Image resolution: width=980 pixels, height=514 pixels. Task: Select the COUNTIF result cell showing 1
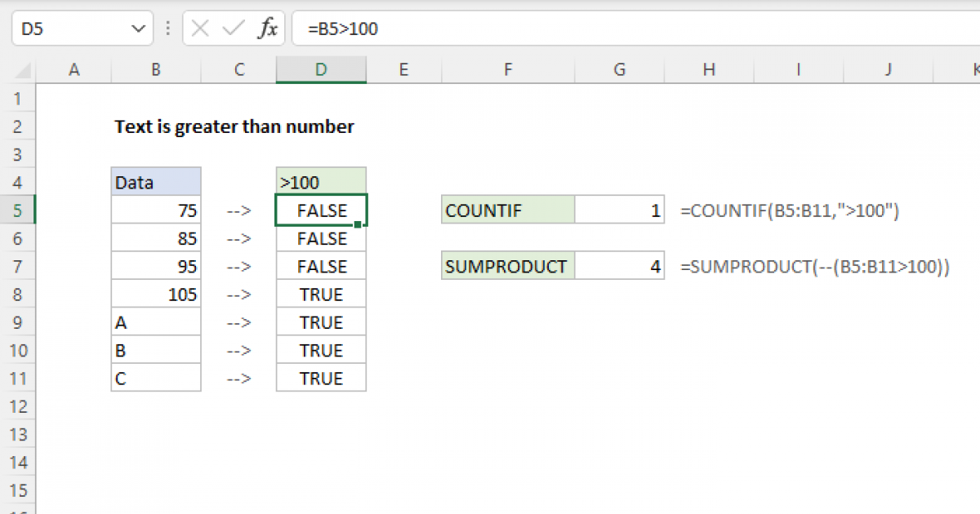tap(620, 210)
